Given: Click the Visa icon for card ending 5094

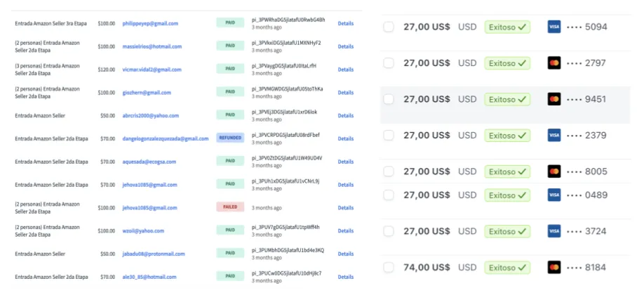Looking at the screenshot, I should coord(554,27).
